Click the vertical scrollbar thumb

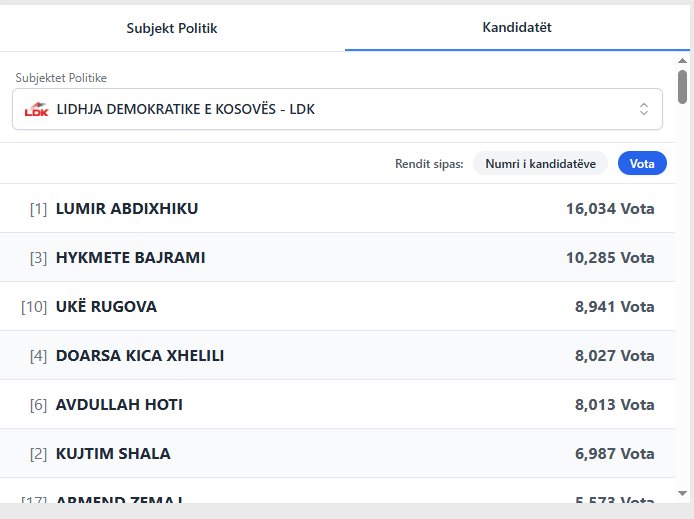(683, 86)
